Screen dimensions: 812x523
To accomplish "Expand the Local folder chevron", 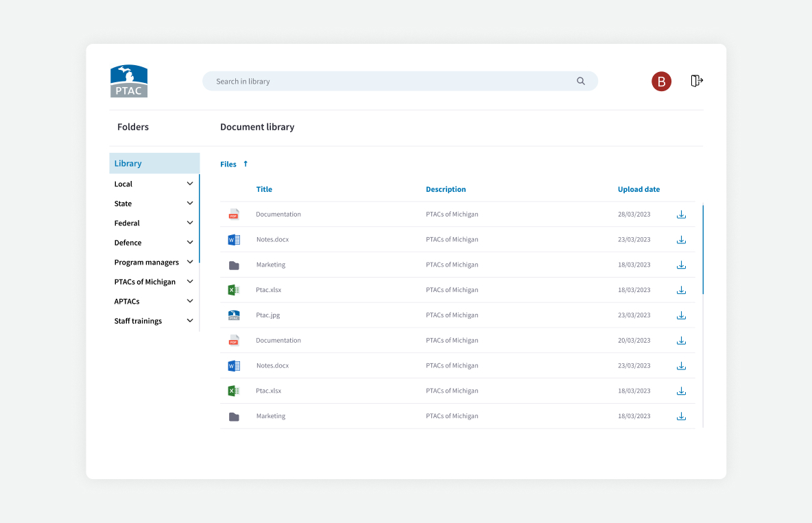I will 190,184.
